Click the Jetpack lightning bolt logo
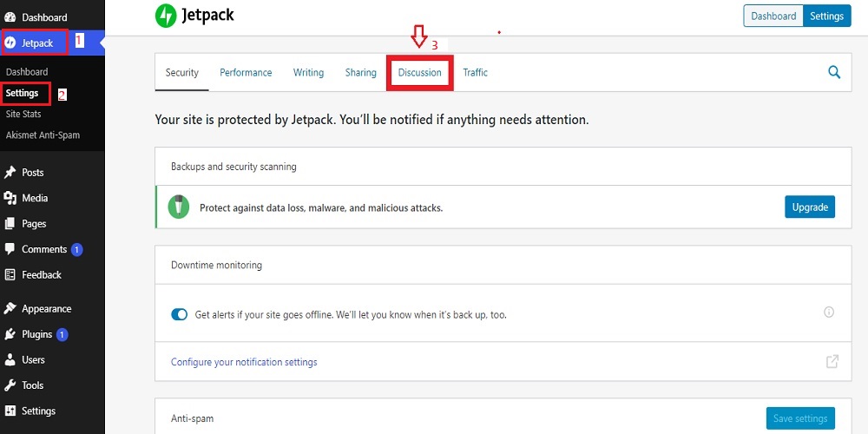Image resolution: width=868 pixels, height=434 pixels. click(x=166, y=16)
